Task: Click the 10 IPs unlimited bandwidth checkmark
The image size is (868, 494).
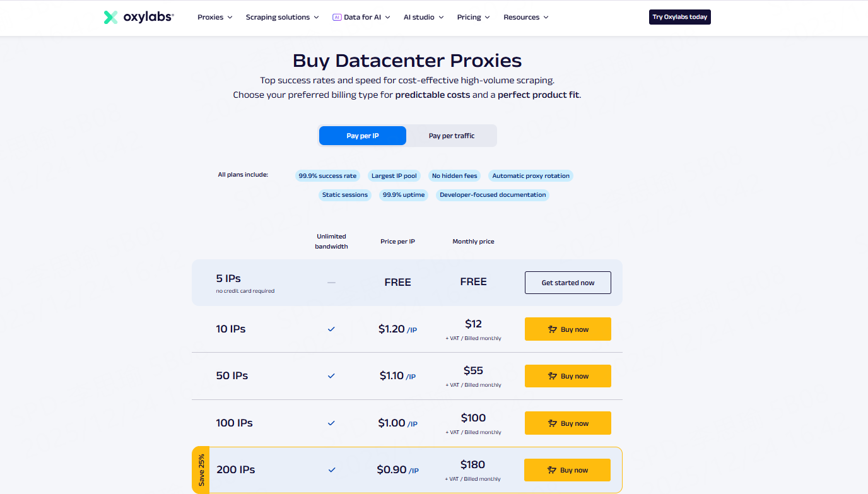Action: tap(331, 329)
